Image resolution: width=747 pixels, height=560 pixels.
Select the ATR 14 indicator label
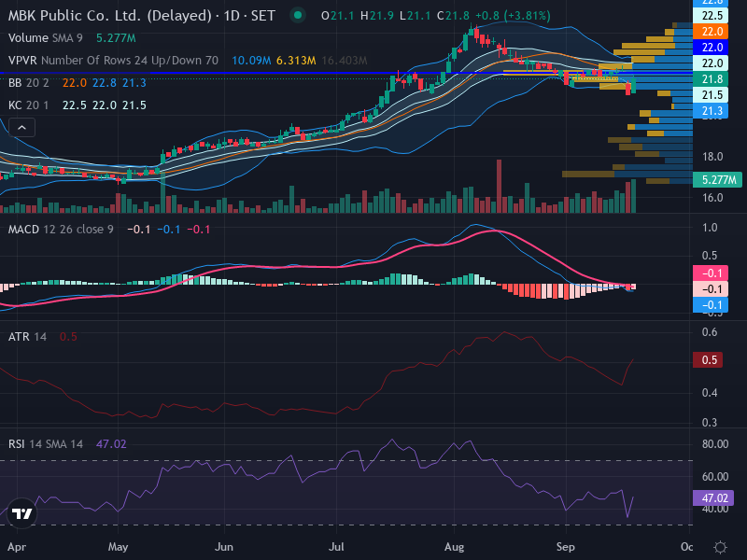[x=27, y=337]
